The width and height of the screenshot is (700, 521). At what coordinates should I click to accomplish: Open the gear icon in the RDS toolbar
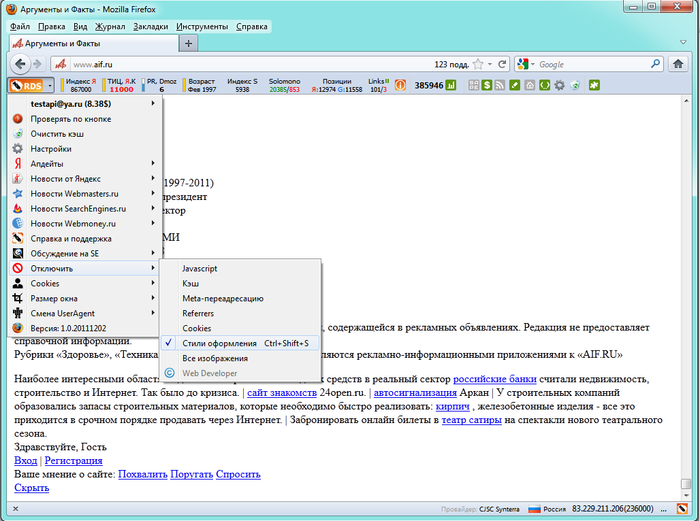559,85
